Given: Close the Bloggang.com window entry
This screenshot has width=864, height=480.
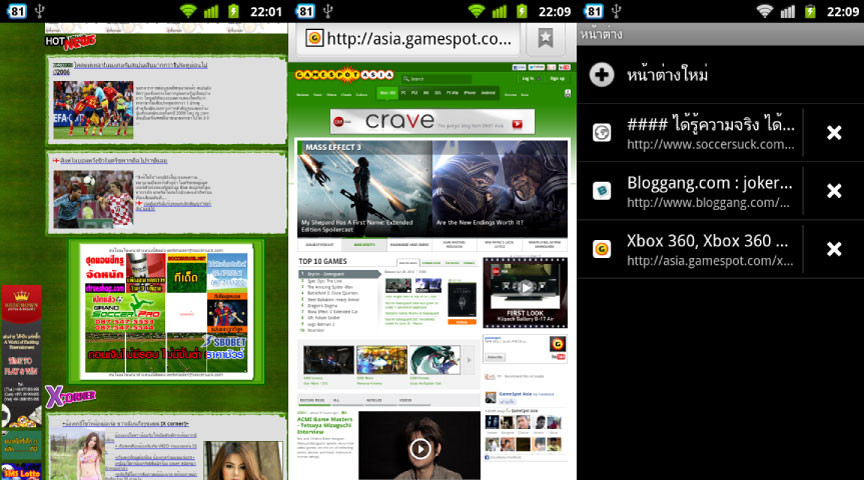Looking at the screenshot, I should coord(834,191).
